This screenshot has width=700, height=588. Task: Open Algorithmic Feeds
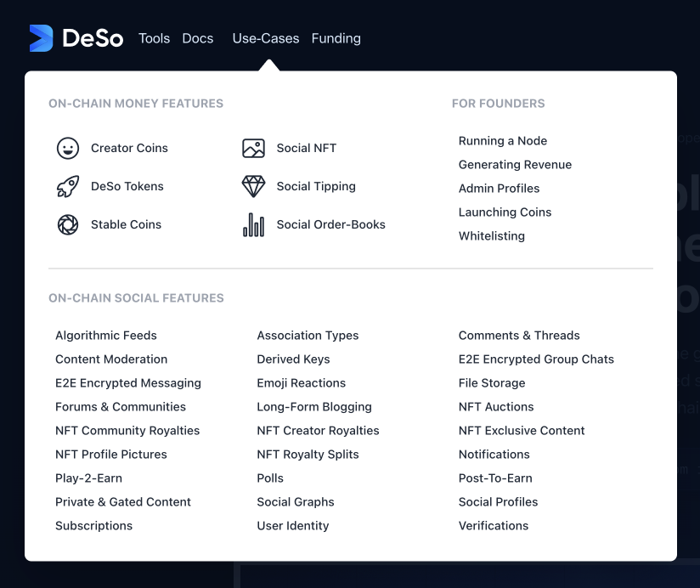coord(106,336)
